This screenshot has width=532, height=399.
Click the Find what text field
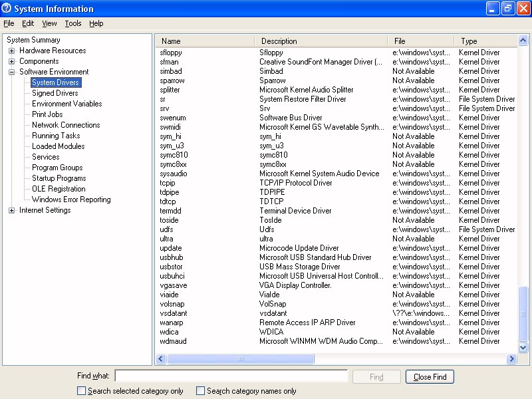(x=231, y=376)
